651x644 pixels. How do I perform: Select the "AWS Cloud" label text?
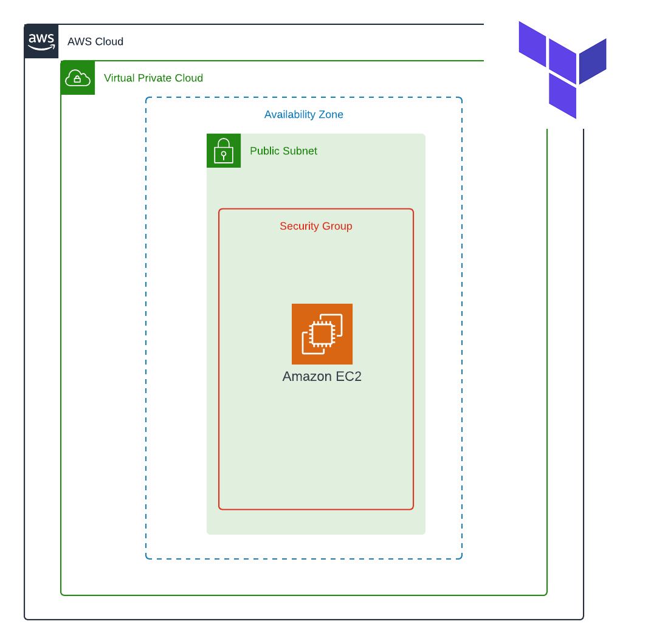[95, 41]
